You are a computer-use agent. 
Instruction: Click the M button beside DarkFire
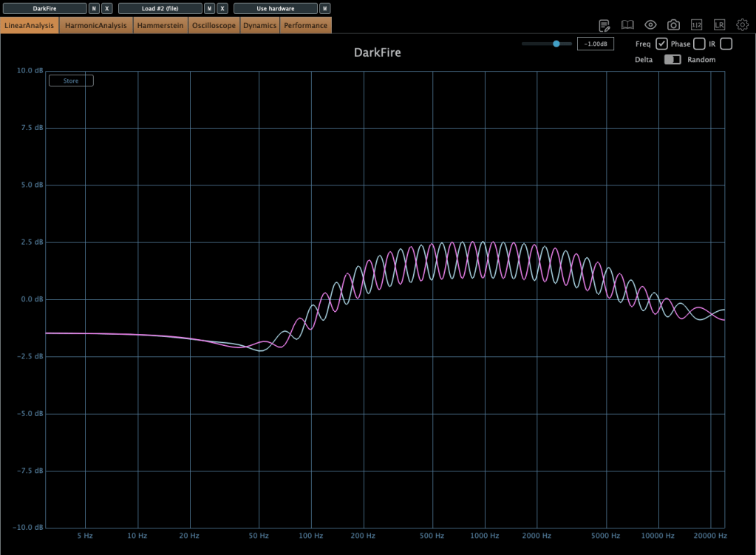(x=94, y=9)
